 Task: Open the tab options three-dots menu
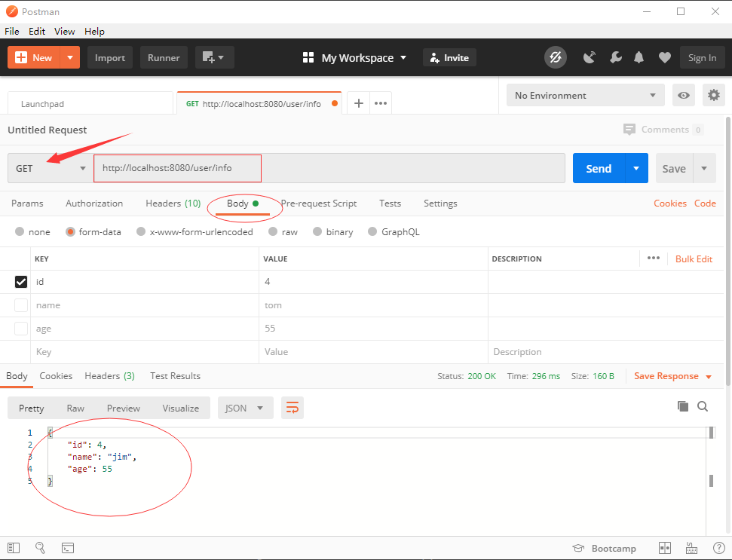coord(381,103)
